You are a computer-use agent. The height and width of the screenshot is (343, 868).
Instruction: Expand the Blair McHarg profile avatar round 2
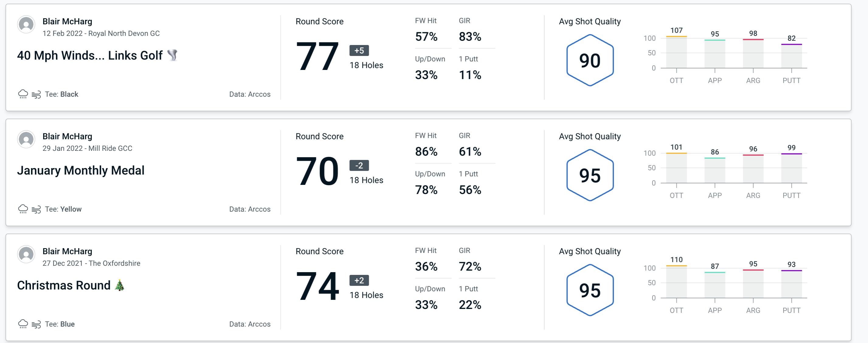point(26,142)
